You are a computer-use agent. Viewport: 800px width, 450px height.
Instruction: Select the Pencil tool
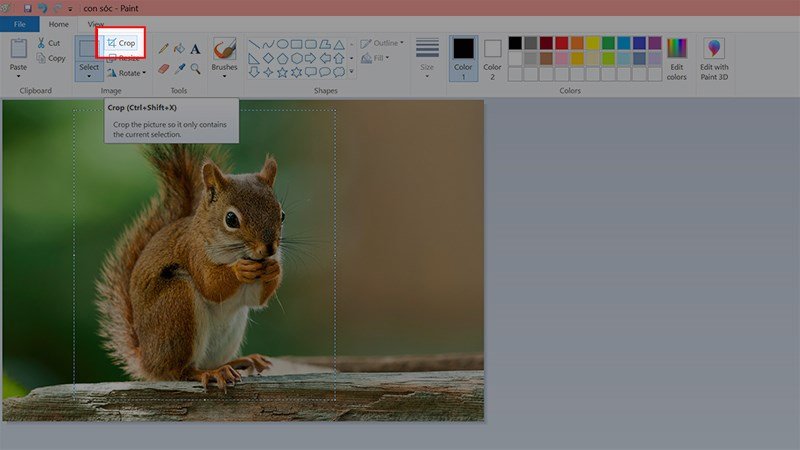point(163,49)
